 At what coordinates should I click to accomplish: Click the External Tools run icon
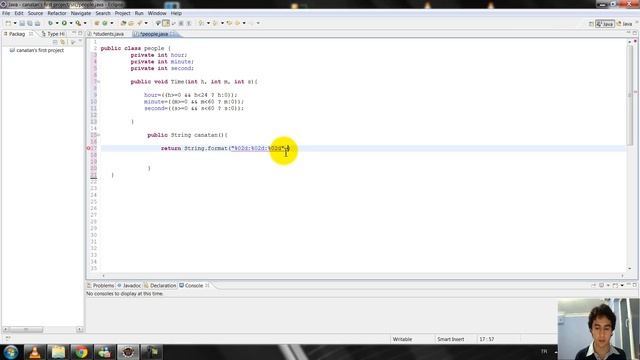pyautogui.click(x=78, y=23)
